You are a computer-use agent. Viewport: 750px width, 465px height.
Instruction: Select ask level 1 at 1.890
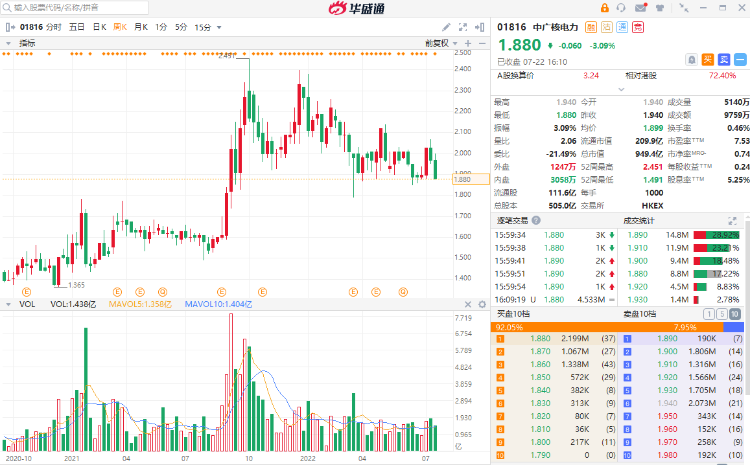tap(682, 338)
